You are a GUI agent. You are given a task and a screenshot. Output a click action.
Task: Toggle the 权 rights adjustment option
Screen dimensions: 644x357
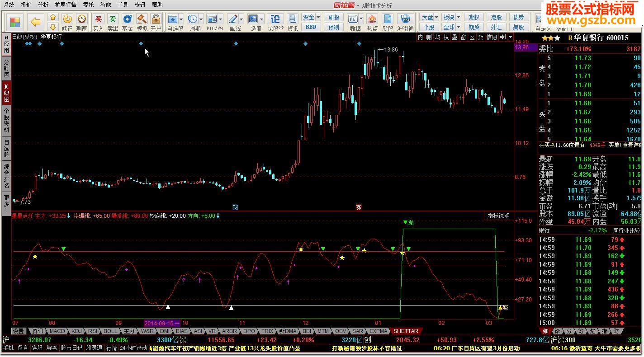coord(446,37)
